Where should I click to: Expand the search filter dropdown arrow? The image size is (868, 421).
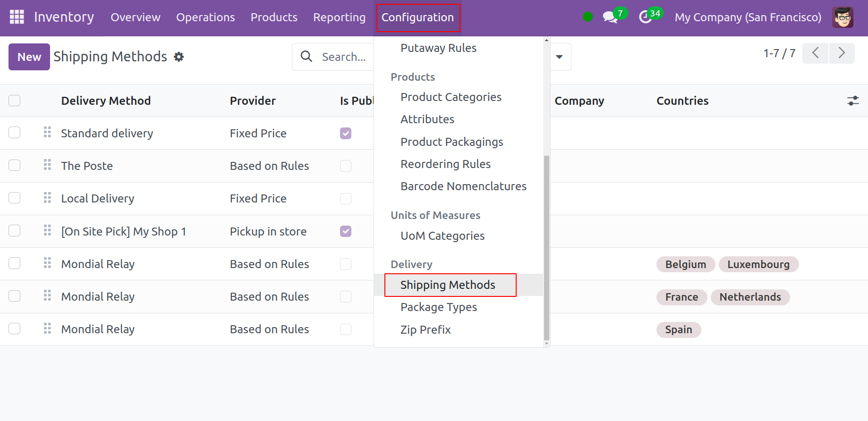click(559, 57)
